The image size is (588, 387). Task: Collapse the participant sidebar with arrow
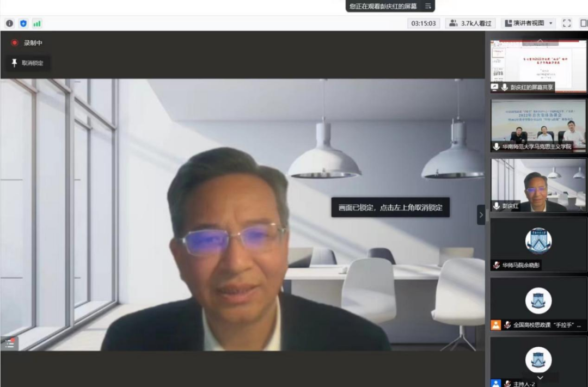pos(481,214)
